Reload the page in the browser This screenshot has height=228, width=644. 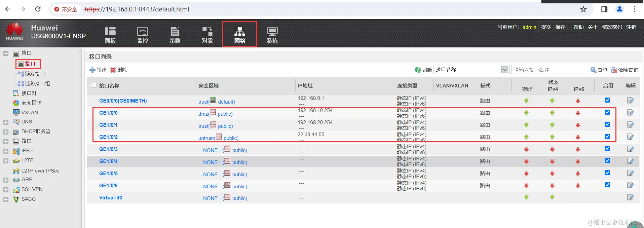38,9
